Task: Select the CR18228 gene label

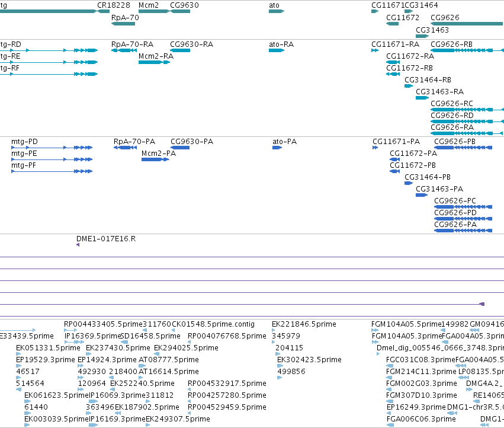Action: click(x=114, y=5)
